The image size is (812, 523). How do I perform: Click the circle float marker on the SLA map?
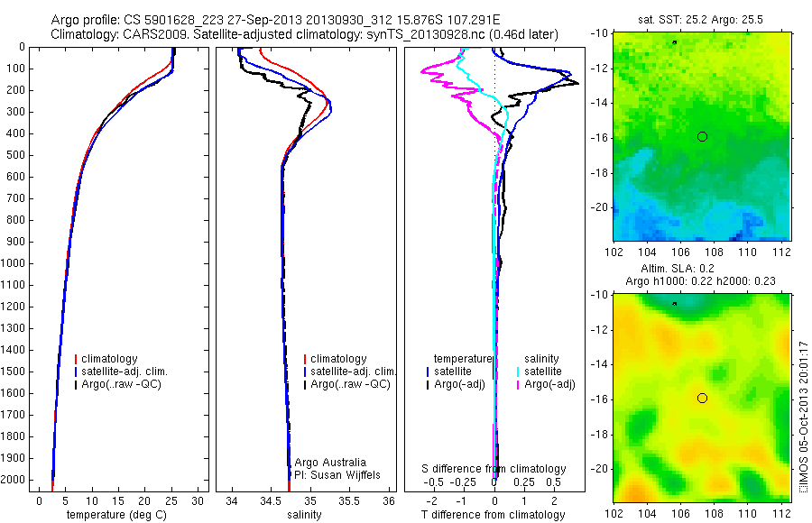(x=702, y=399)
